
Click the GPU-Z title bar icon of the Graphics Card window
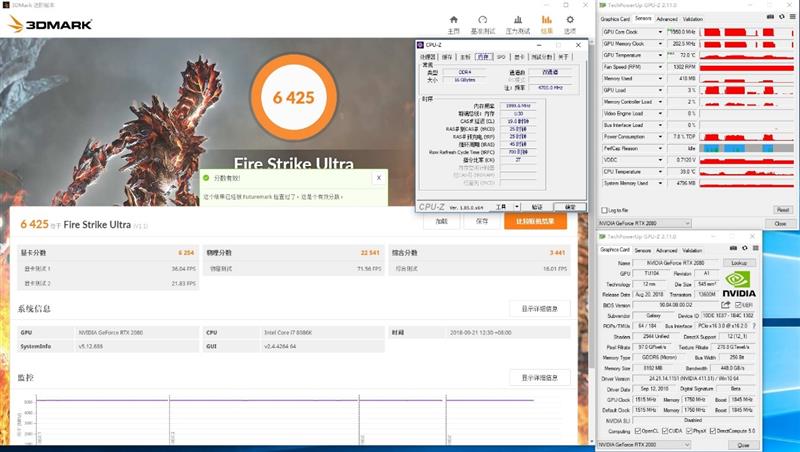(x=603, y=237)
